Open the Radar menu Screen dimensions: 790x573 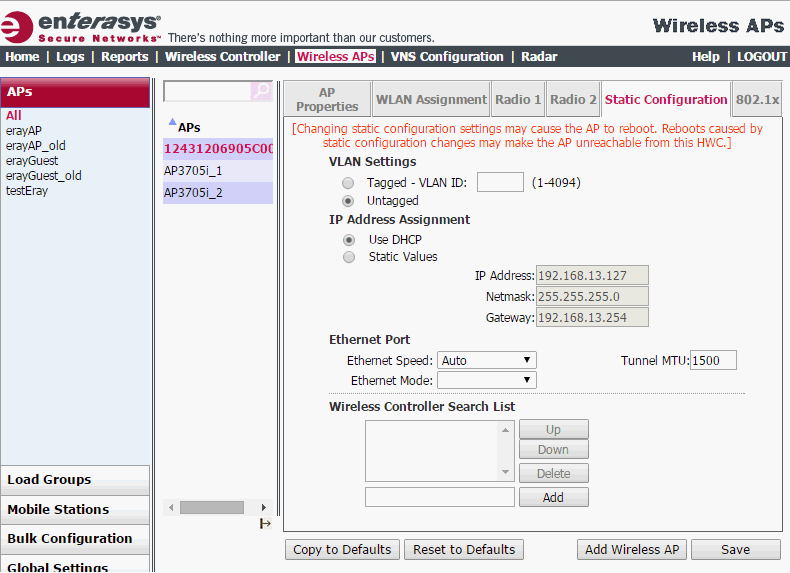pos(539,56)
